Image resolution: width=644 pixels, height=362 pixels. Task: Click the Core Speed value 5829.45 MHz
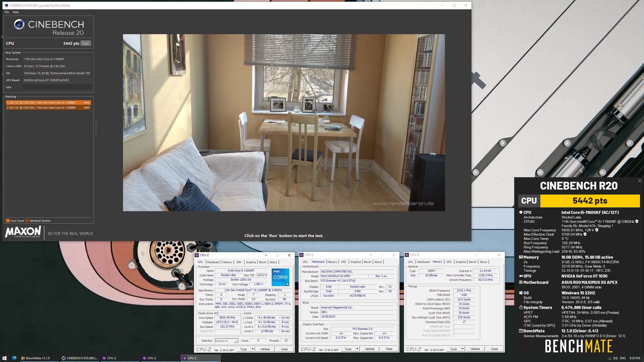tap(227, 318)
